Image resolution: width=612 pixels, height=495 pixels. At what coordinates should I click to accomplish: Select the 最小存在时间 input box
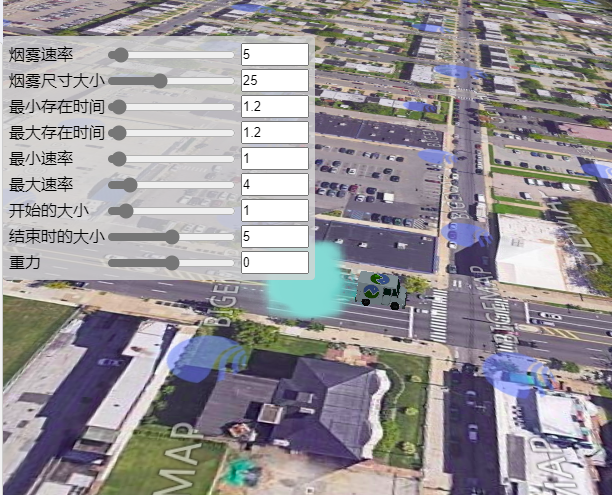point(274,106)
